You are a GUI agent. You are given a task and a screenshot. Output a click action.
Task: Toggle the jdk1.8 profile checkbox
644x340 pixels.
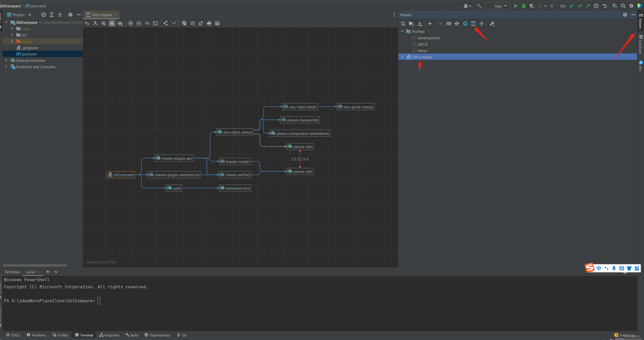coord(414,44)
